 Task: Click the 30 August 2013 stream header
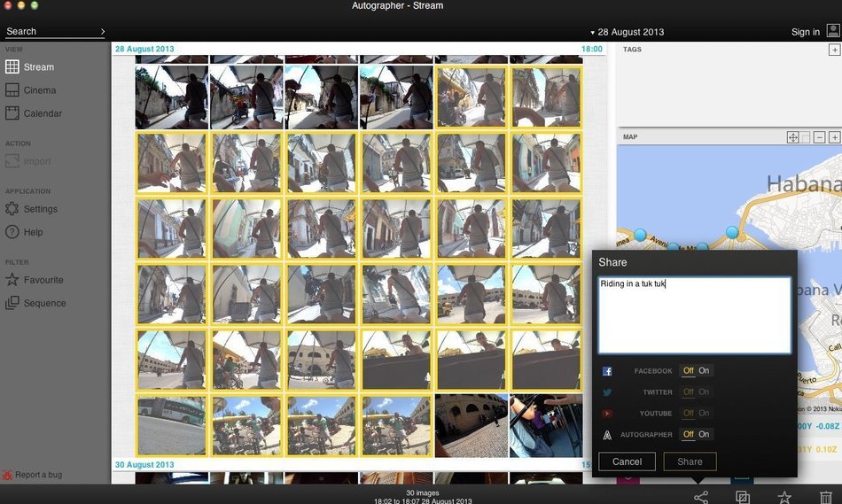coord(144,465)
